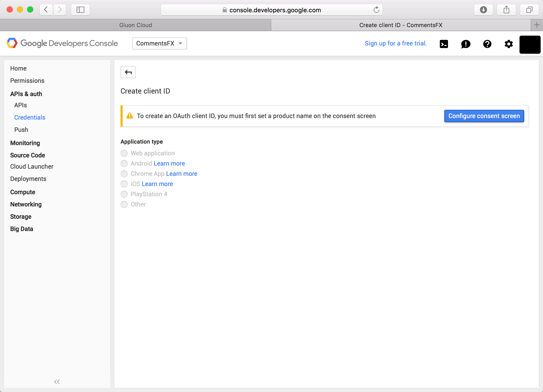Select the Android radio button
The height and width of the screenshot is (392, 543).
(x=124, y=164)
